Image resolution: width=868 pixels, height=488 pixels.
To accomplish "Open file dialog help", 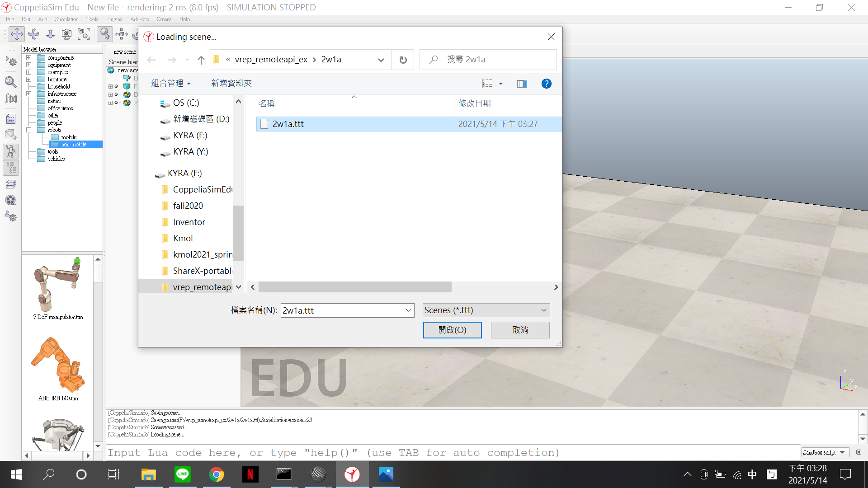I will click(x=546, y=84).
